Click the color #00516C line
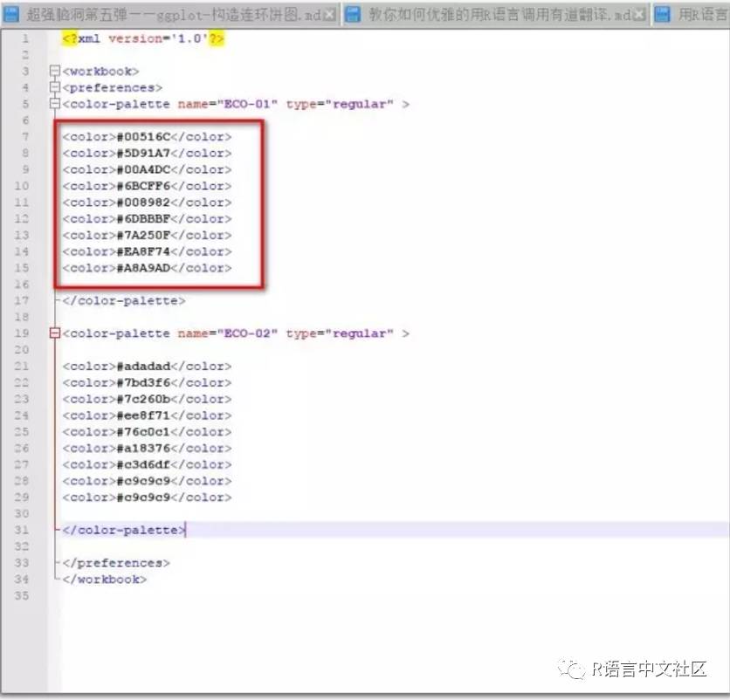 click(x=147, y=137)
